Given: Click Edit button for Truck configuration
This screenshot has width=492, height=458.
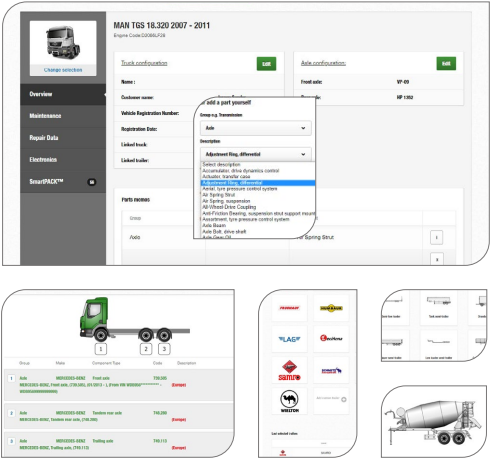Looking at the screenshot, I should (x=266, y=64).
